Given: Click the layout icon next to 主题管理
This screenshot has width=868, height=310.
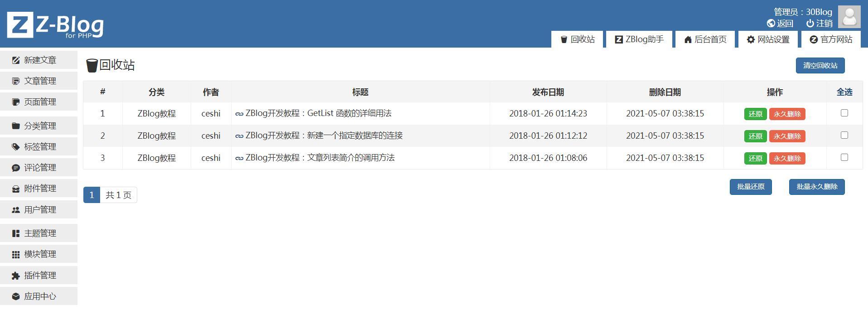Looking at the screenshot, I should click(16, 233).
